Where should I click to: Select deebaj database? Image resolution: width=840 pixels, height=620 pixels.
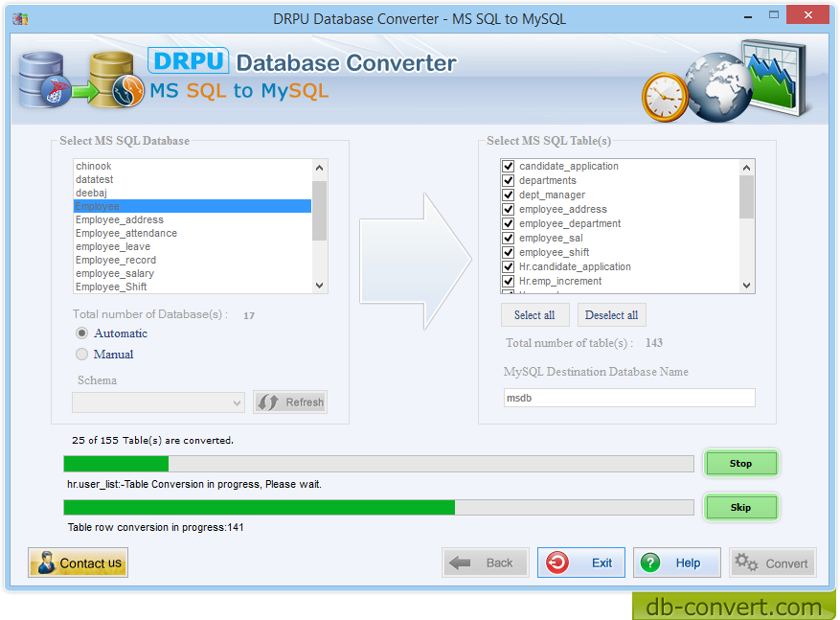(x=193, y=193)
